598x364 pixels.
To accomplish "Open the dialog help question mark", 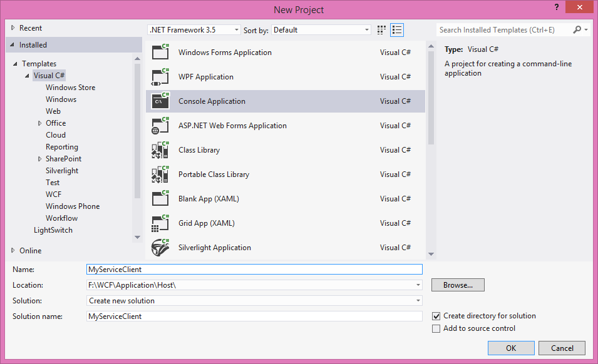I will coord(557,7).
